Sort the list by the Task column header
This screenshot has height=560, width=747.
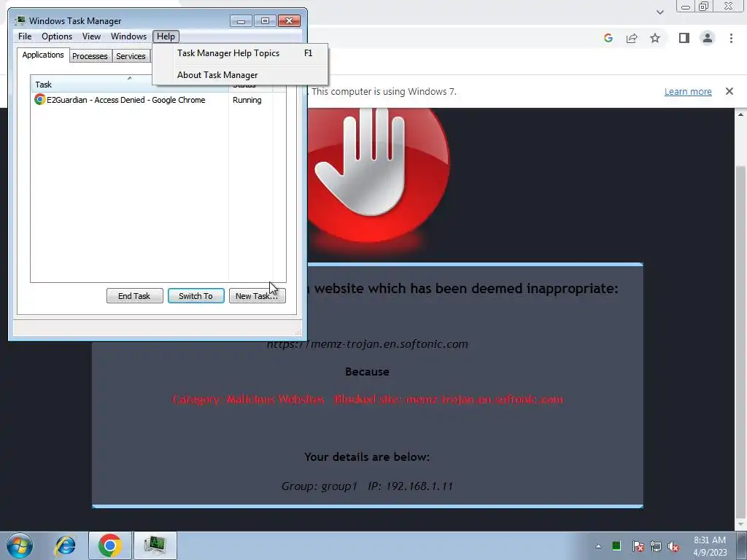pyautogui.click(x=129, y=85)
